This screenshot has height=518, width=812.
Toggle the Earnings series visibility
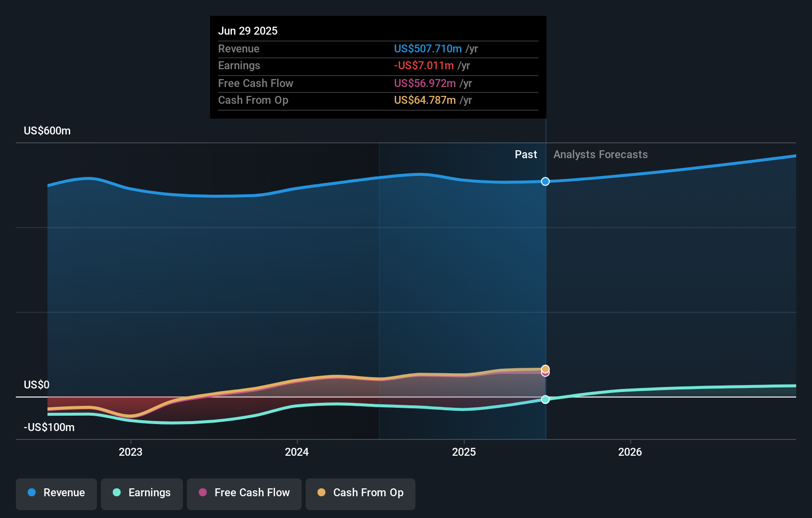[x=142, y=493]
